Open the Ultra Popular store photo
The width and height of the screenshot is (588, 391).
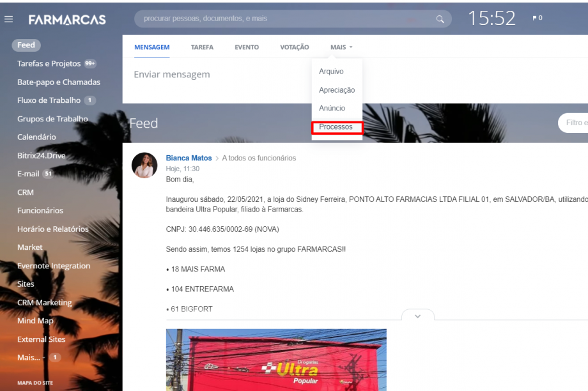276,359
